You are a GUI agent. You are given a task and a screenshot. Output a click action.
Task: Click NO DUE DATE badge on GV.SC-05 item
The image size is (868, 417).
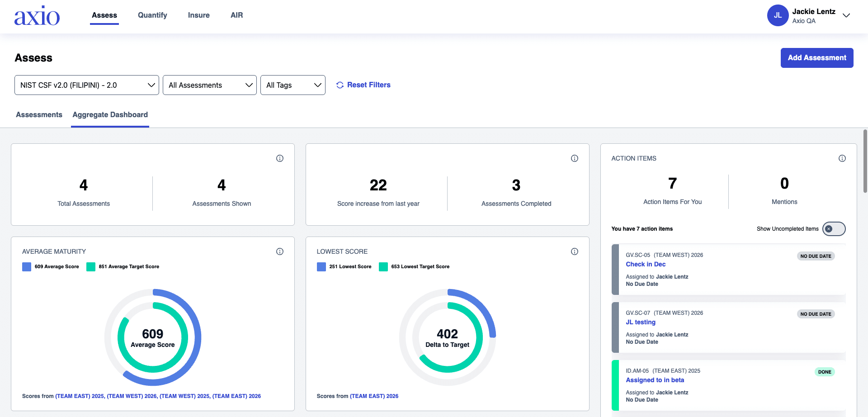coord(816,256)
